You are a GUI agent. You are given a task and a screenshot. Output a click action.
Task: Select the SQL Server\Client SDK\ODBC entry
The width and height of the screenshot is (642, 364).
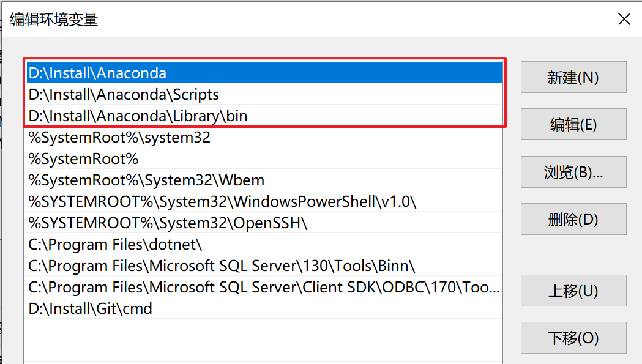(264, 287)
